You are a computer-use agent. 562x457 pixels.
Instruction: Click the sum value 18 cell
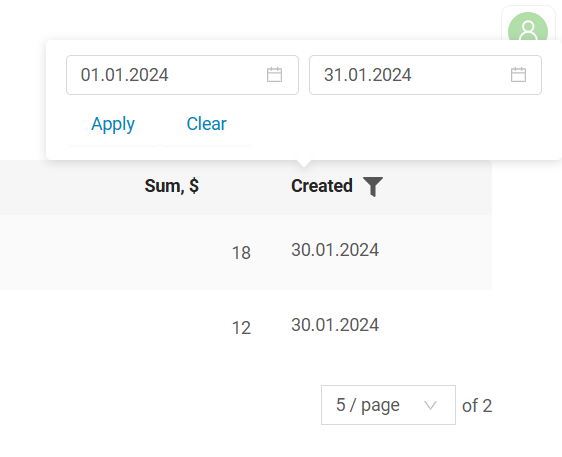241,253
